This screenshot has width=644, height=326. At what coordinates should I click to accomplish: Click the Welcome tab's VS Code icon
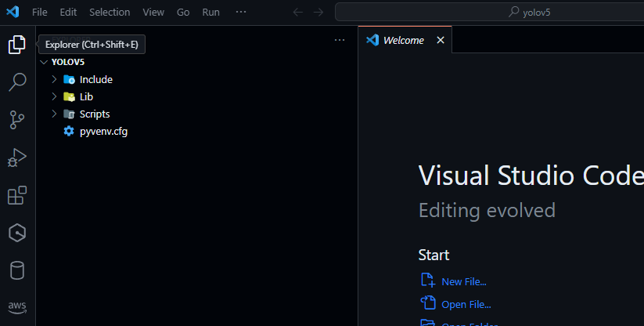coord(372,40)
